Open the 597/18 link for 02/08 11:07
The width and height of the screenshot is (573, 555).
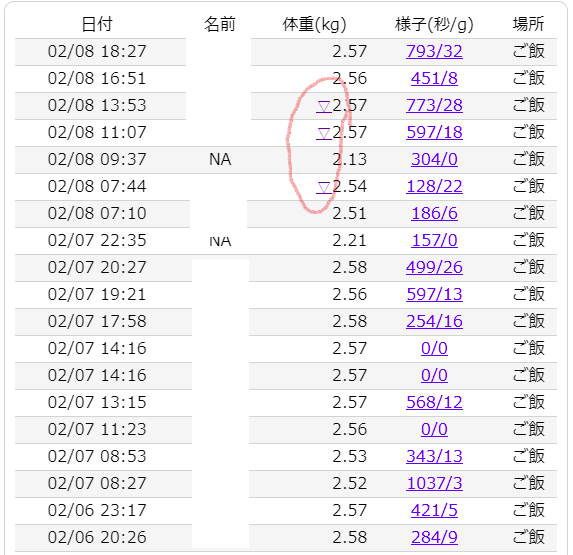(x=434, y=132)
